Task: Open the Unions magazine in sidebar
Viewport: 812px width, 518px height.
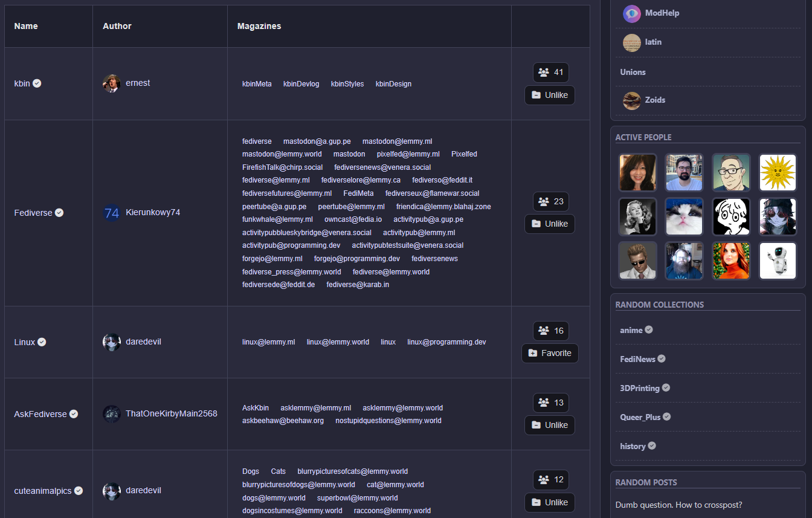Action: pyautogui.click(x=633, y=72)
